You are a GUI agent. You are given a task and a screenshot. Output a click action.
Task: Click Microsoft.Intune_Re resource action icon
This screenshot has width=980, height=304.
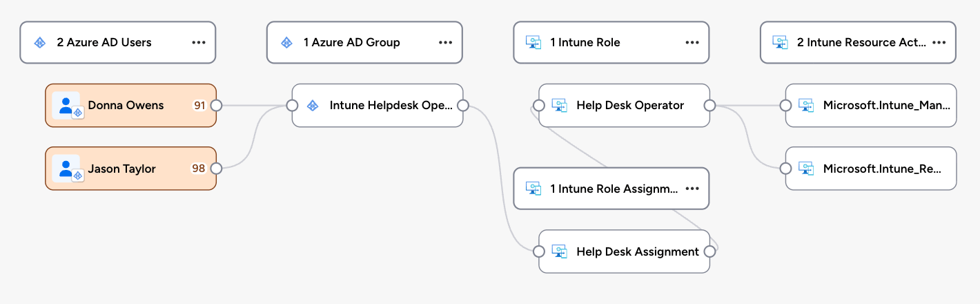coord(806,169)
